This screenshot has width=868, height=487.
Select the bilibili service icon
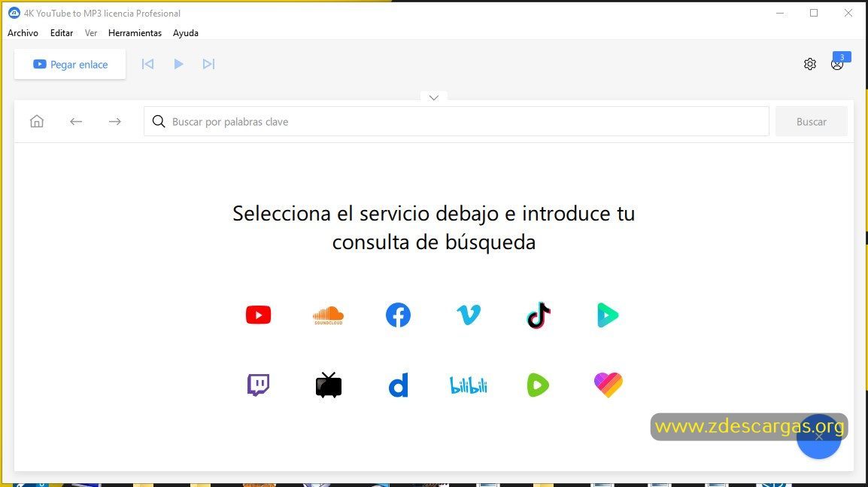pyautogui.click(x=469, y=385)
